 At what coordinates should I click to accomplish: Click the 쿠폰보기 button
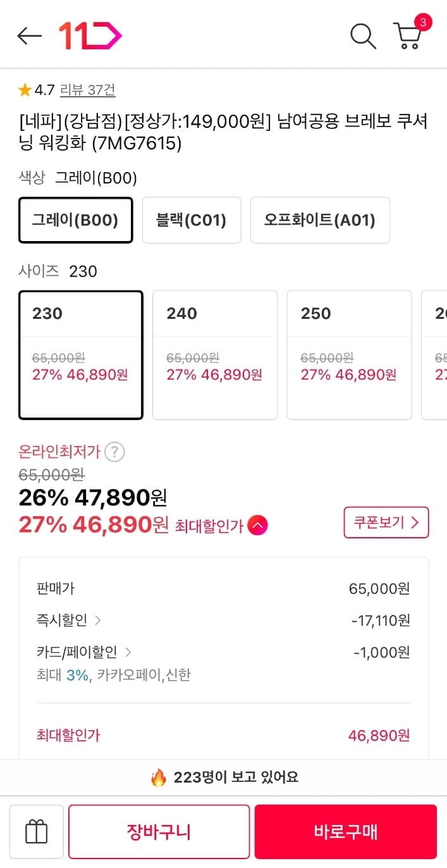(386, 523)
